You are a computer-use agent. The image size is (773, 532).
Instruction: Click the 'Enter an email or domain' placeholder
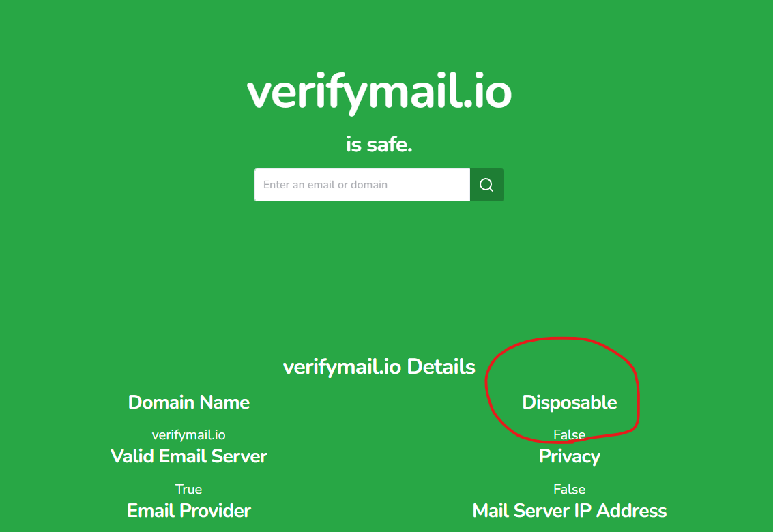point(325,185)
